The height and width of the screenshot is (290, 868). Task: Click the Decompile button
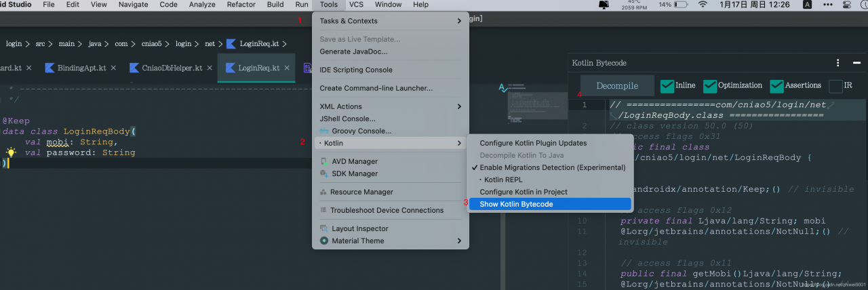(x=617, y=86)
